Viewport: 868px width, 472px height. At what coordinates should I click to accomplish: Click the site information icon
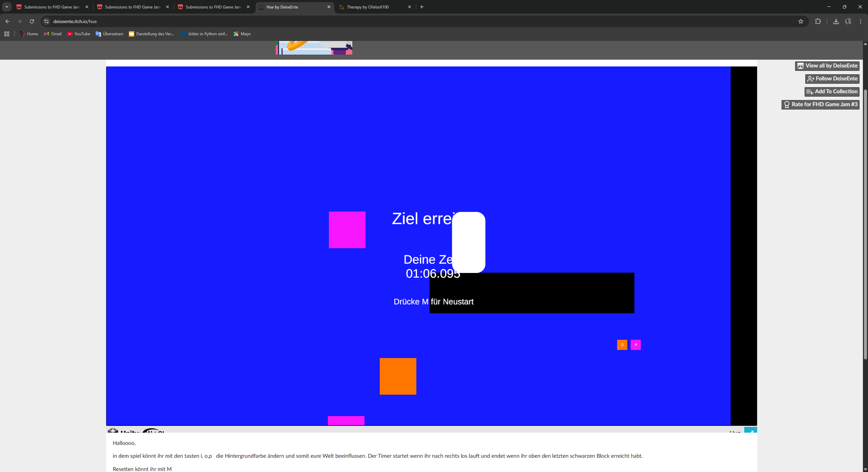click(x=46, y=21)
